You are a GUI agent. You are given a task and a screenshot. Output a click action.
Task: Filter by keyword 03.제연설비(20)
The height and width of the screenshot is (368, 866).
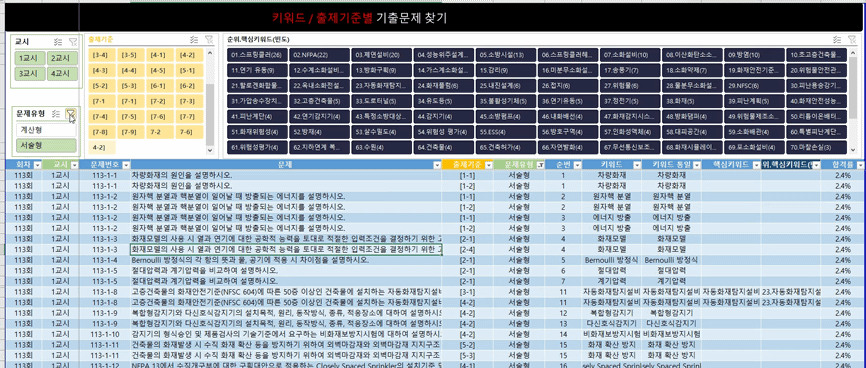click(x=382, y=55)
